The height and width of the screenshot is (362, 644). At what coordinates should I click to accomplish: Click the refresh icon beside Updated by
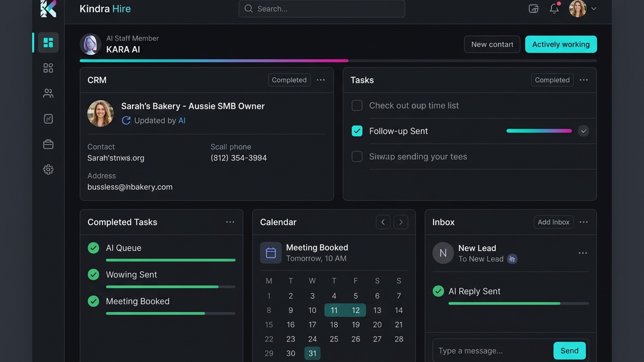[126, 121]
